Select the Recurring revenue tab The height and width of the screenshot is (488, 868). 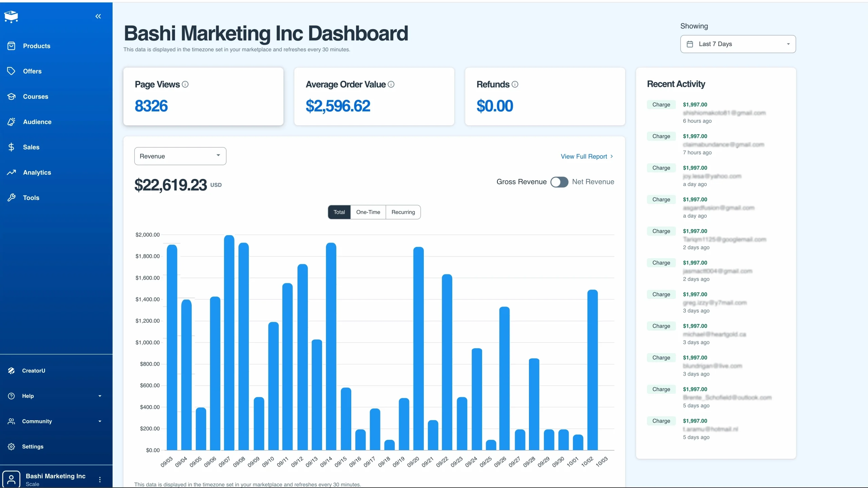tap(403, 212)
